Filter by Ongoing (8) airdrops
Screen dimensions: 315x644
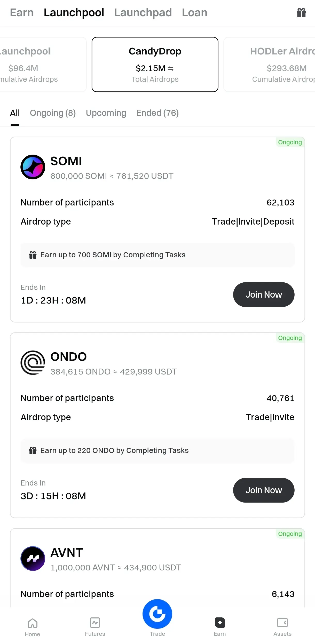[x=53, y=113]
